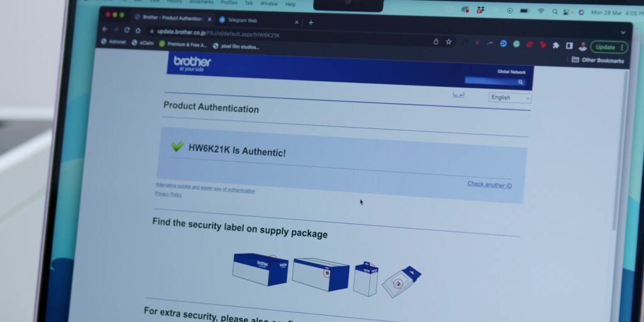Open the Other Bookmarks folder

click(x=597, y=60)
